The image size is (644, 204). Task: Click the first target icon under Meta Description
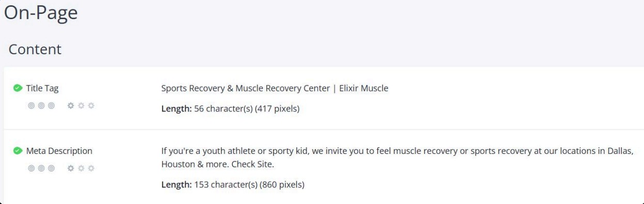point(31,168)
